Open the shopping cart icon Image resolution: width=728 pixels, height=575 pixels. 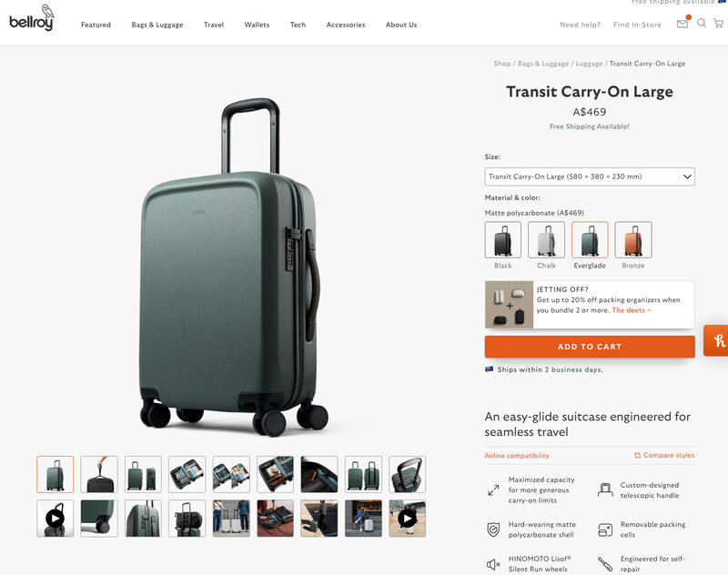[719, 24]
